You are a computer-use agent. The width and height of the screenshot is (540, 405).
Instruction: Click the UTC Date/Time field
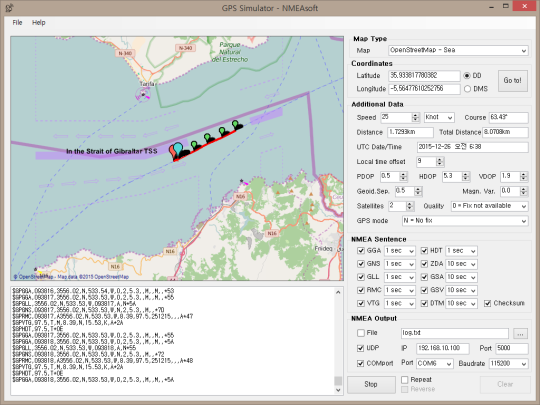(472, 147)
